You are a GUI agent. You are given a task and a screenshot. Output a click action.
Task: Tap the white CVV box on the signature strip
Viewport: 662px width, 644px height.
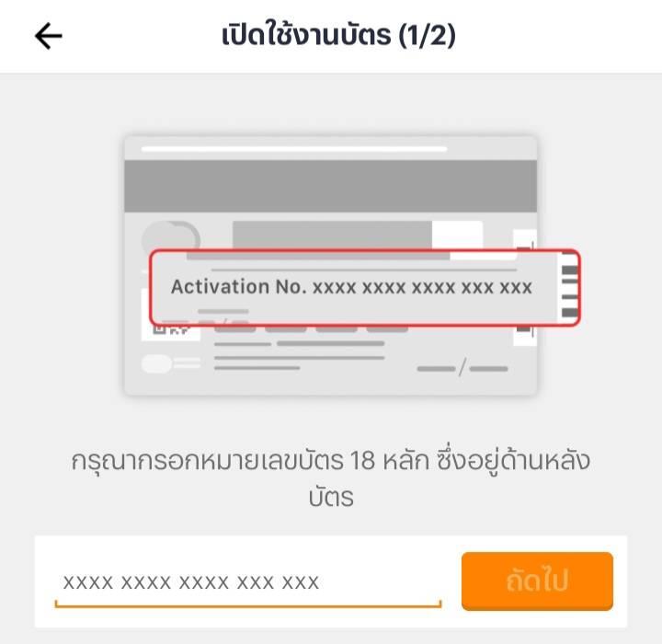click(457, 235)
